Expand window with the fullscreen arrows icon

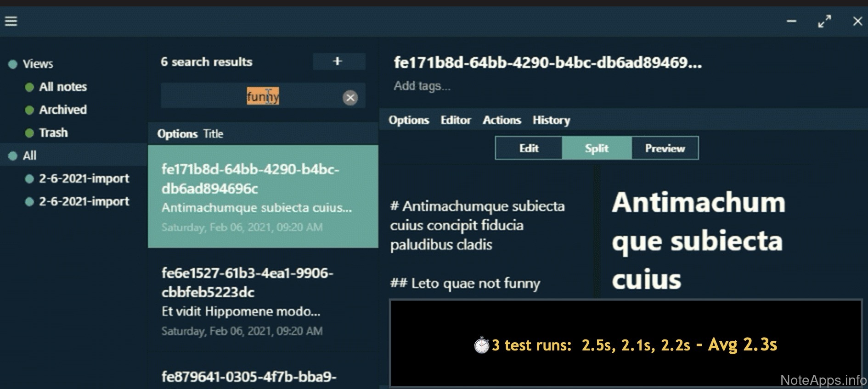pos(824,21)
